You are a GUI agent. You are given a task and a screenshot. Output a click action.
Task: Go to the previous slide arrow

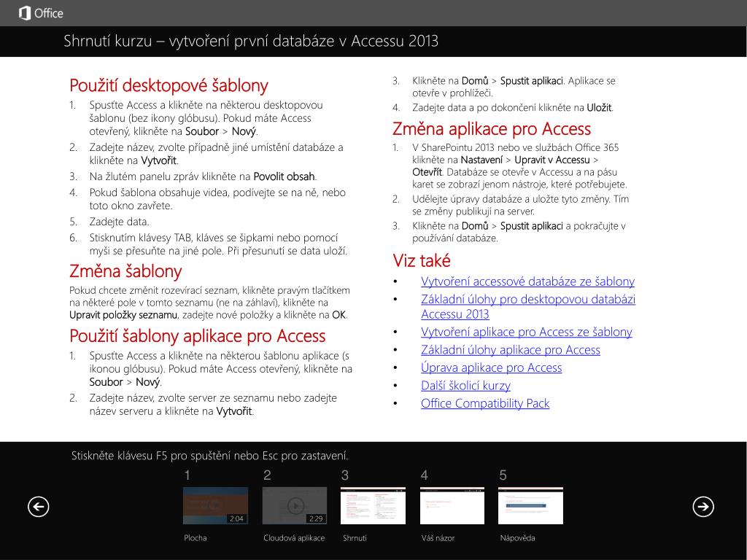(38, 506)
